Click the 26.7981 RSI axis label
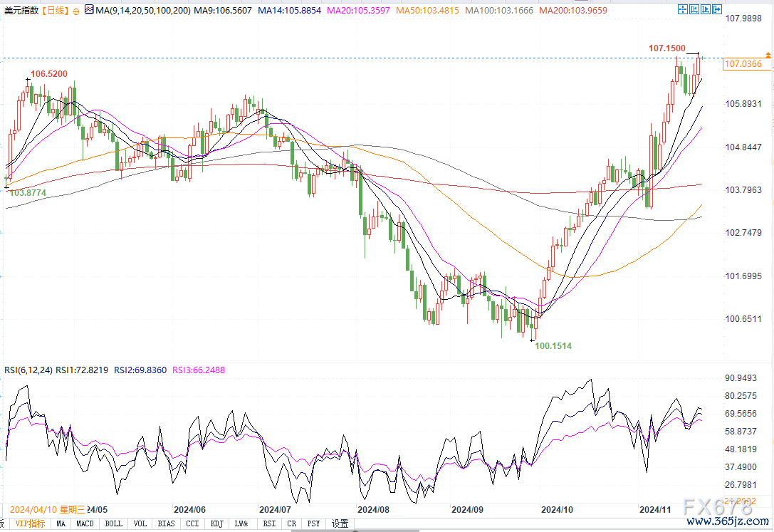This screenshot has height=532, width=774. pos(741,484)
